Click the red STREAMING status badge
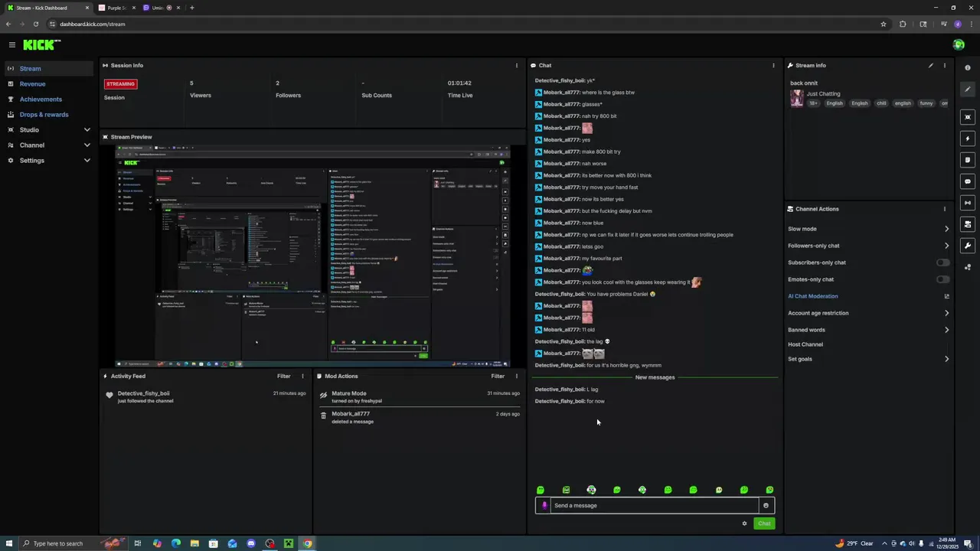Viewport: 980px width, 551px height. click(x=120, y=83)
